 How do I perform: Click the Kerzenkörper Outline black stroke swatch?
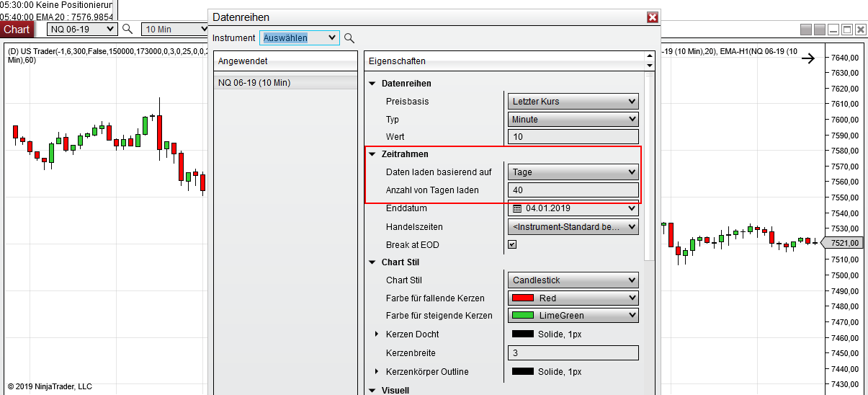[523, 372]
